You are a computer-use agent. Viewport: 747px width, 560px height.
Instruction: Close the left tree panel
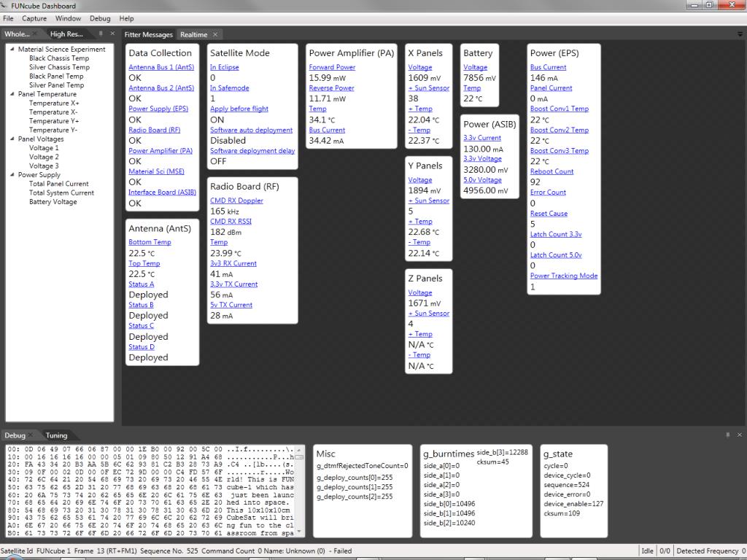[112, 34]
